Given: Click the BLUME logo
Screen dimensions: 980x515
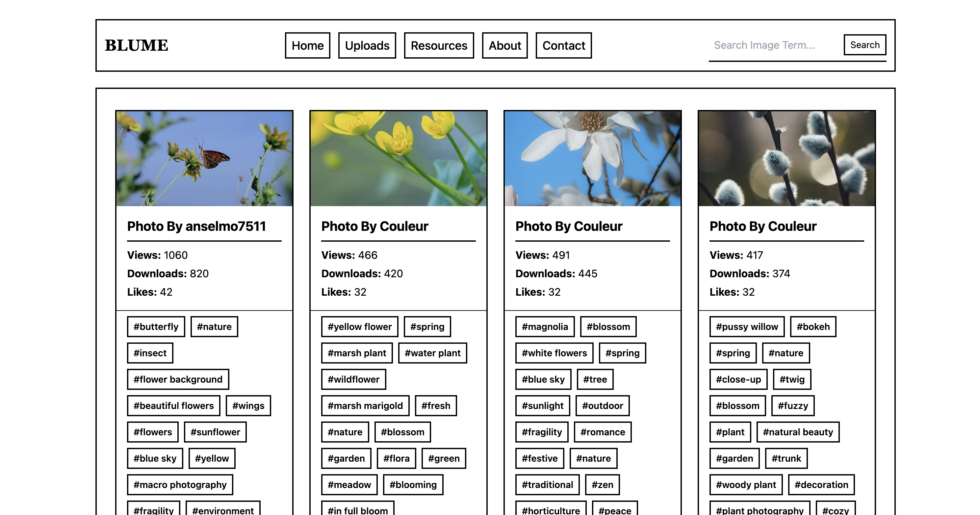Looking at the screenshot, I should point(136,45).
